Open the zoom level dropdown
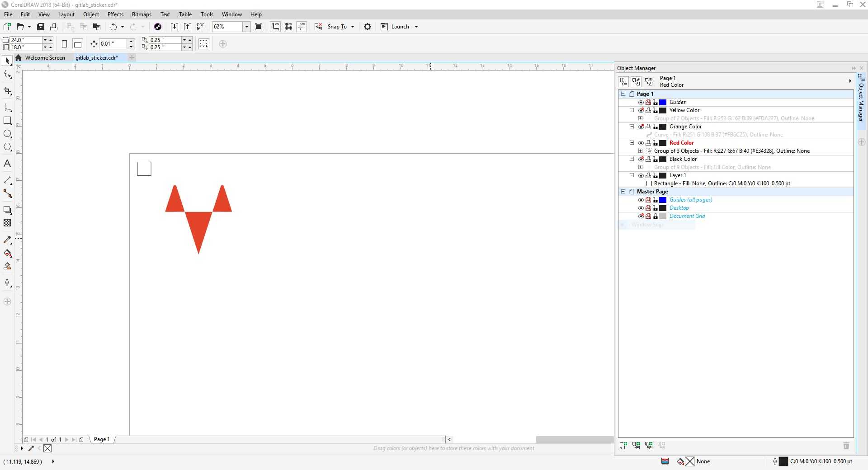 (x=246, y=27)
